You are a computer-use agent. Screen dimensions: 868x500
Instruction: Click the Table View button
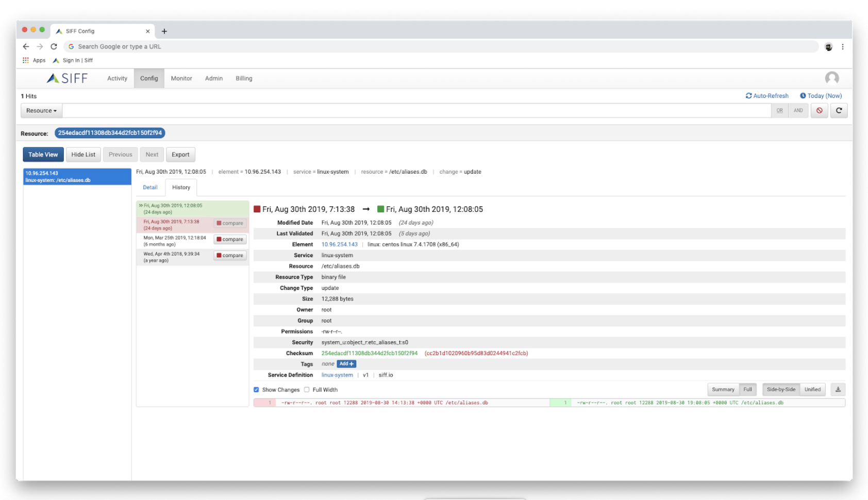(x=43, y=155)
